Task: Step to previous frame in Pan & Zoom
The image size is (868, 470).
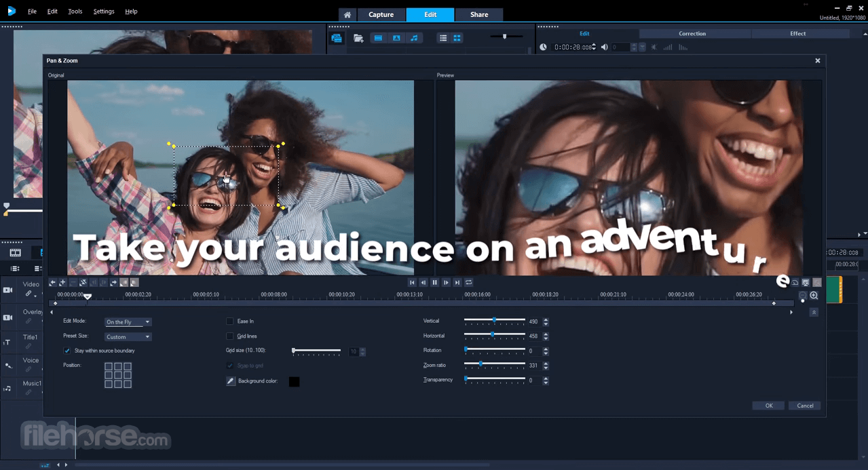Action: tap(423, 282)
